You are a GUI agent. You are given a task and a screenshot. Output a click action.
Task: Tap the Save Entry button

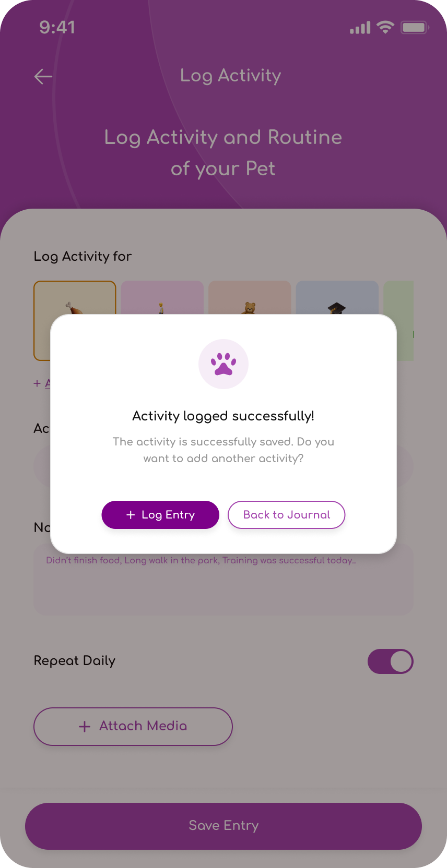[223, 826]
